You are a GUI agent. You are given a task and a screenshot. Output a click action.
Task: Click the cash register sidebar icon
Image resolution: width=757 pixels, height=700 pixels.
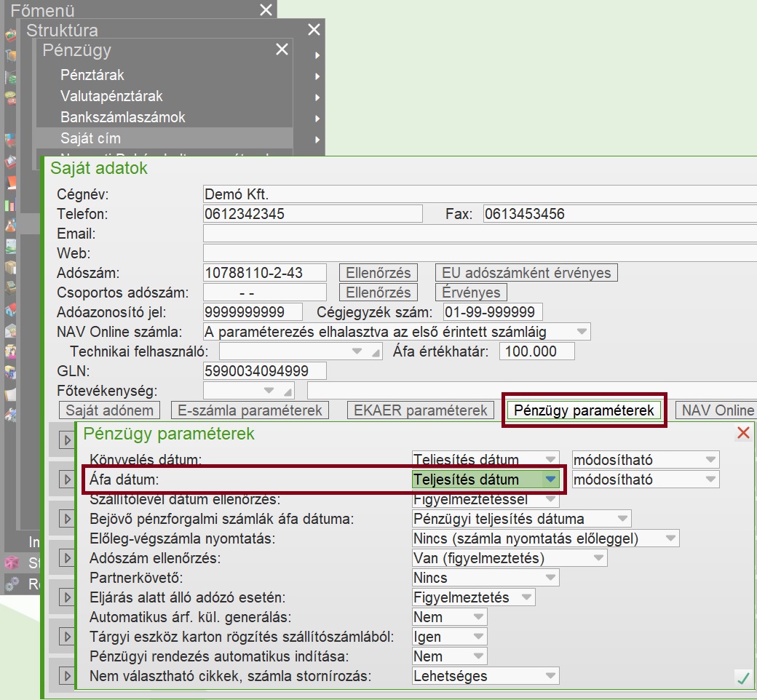10,287
